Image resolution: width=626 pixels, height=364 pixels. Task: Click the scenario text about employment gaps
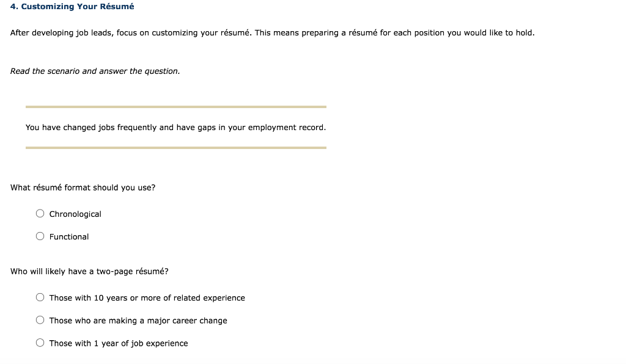coord(175,127)
